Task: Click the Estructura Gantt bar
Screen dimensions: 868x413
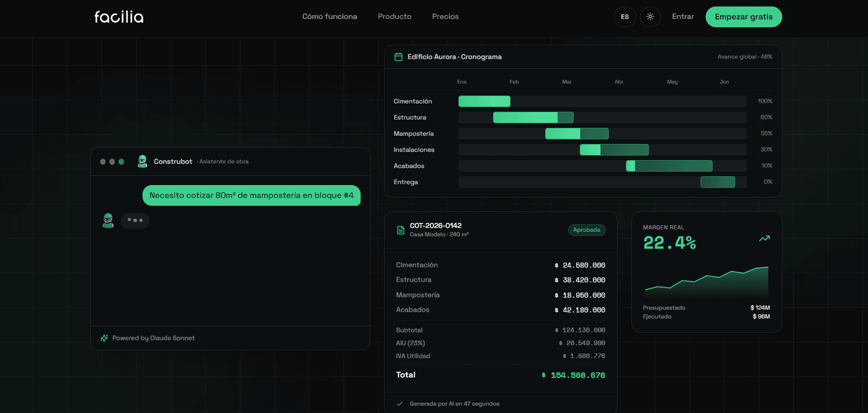Action: point(533,118)
